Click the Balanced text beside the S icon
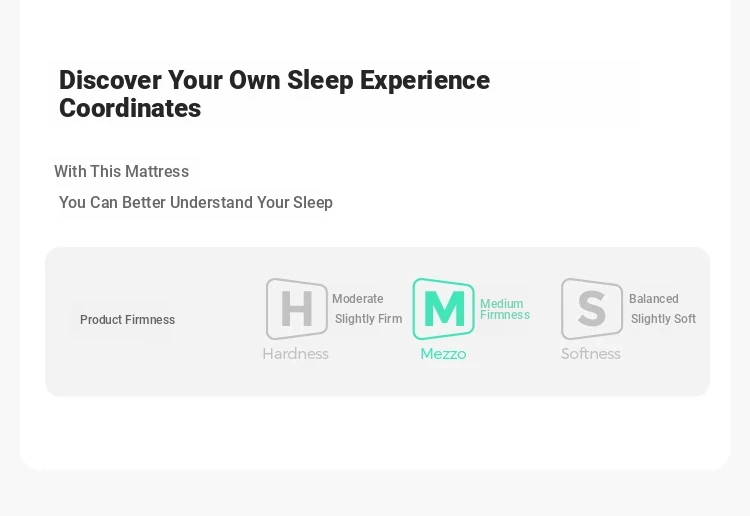This screenshot has width=750, height=516. click(654, 299)
